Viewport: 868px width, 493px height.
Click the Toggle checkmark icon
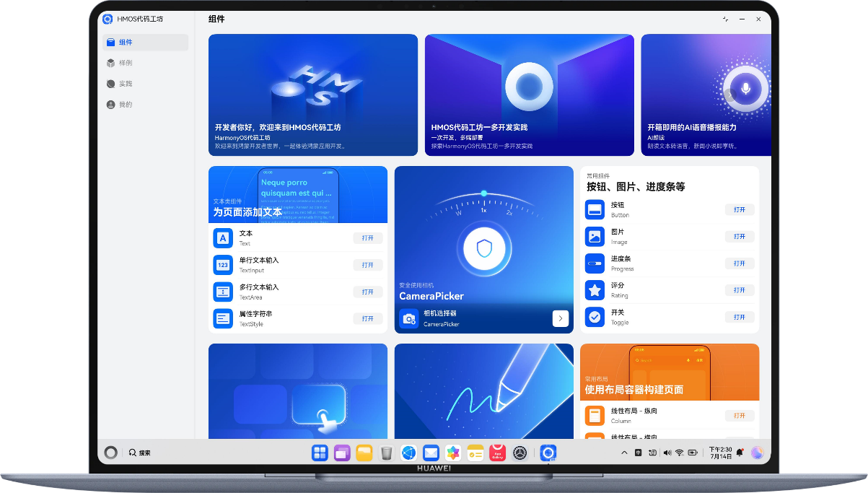click(x=594, y=316)
